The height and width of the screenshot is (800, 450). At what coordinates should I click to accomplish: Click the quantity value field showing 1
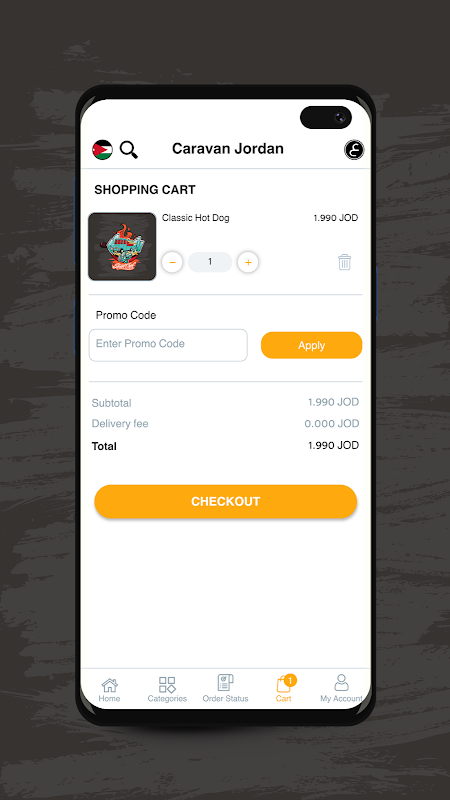coord(210,262)
